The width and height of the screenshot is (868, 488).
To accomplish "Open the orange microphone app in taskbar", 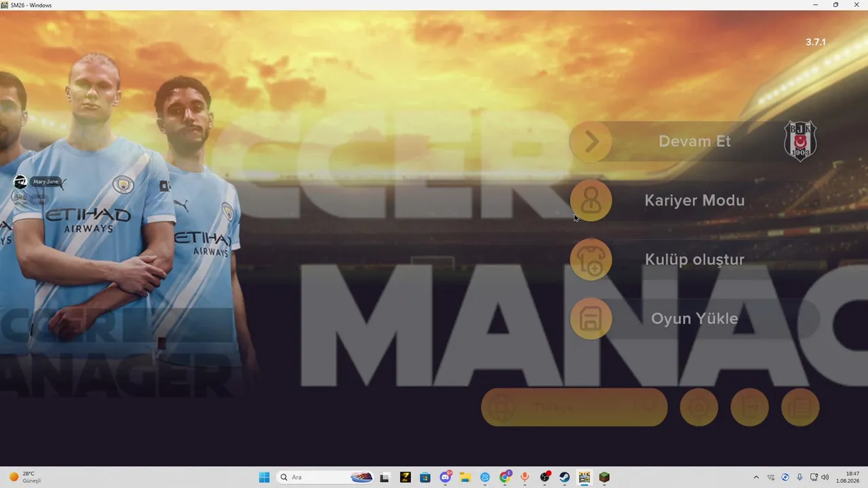I will (x=525, y=477).
